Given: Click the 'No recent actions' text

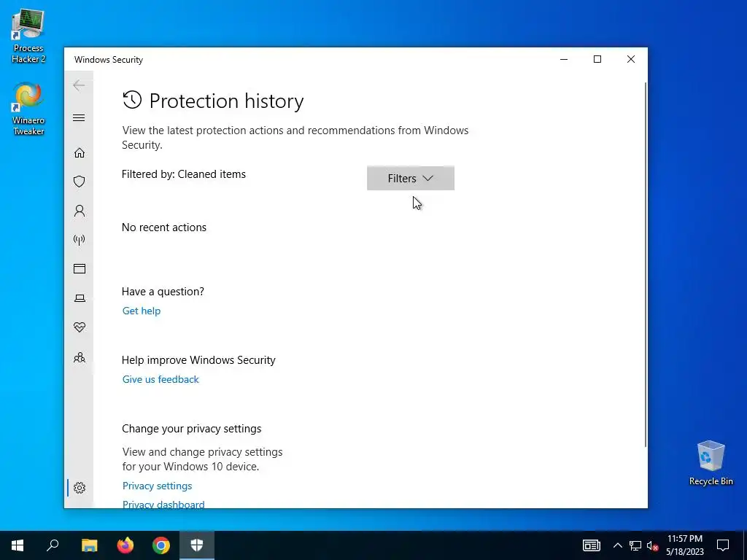Looking at the screenshot, I should tap(164, 227).
